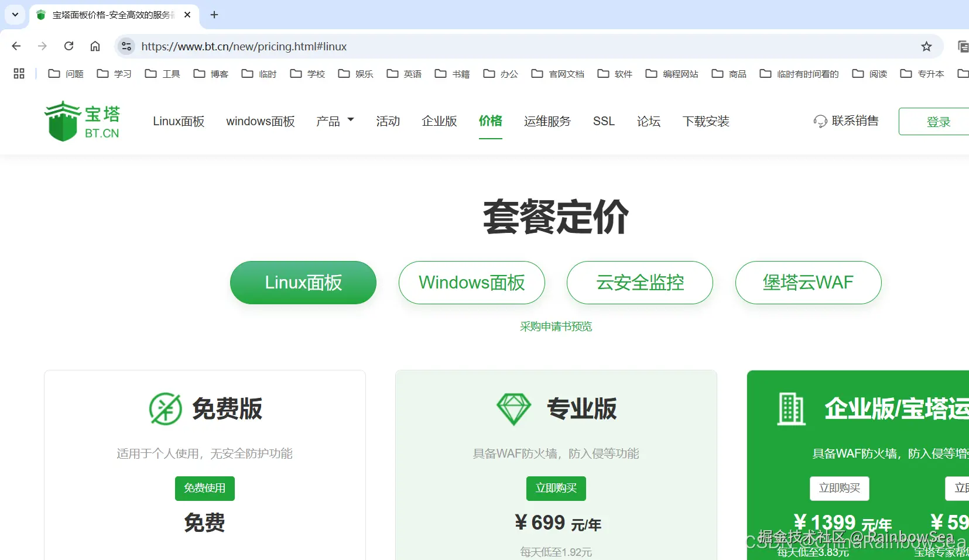Screen dimensions: 969x560
Task: Click the diamond icon on 专业版 card
Action: coord(514,408)
